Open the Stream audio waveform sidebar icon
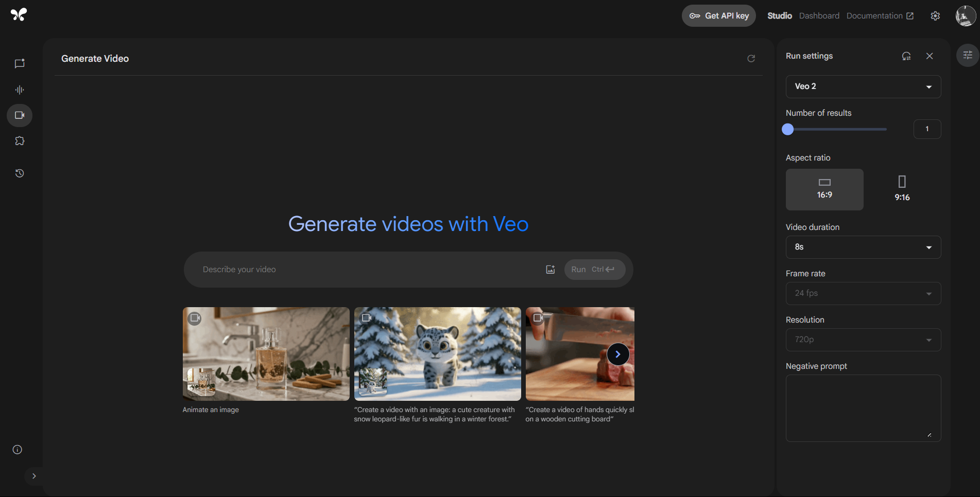 tap(20, 90)
